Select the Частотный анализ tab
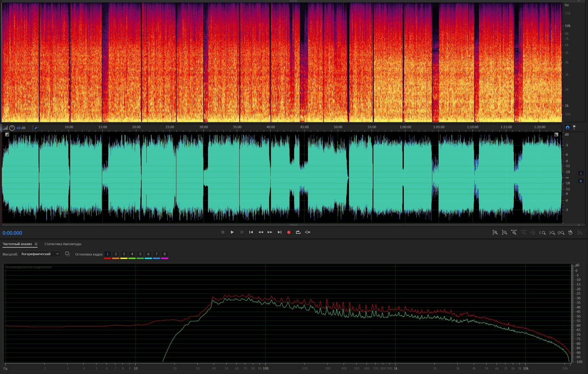 click(x=17, y=244)
